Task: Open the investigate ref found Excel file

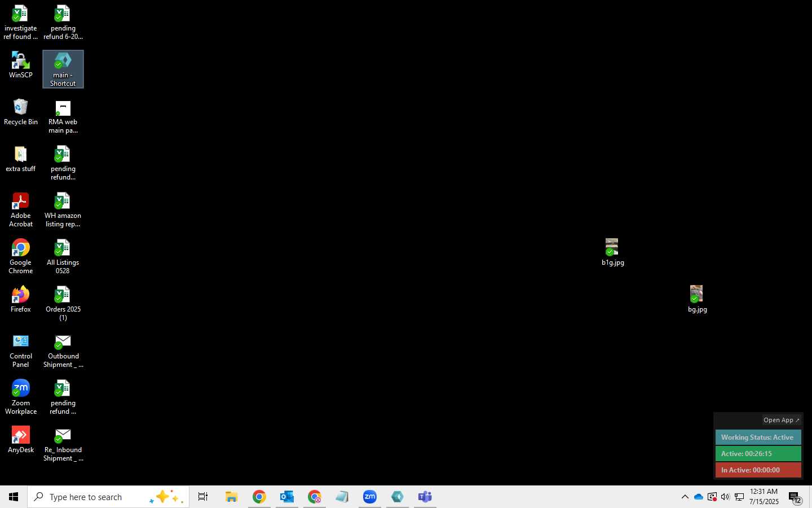Action: 20,23
